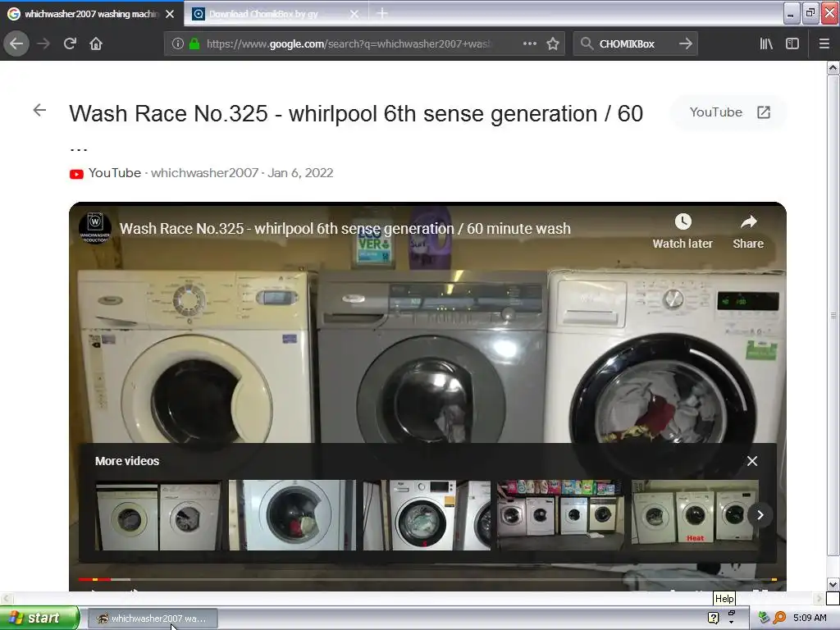Select whichwasher2007 taskbar window button

coord(153,619)
